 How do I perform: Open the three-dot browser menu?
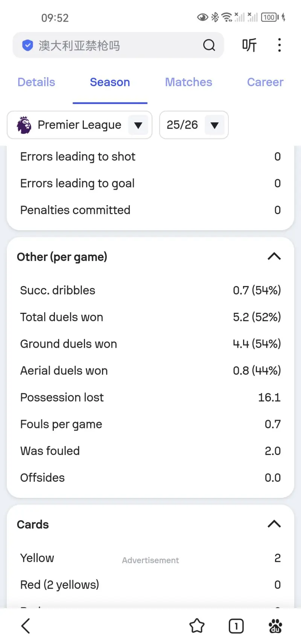279,45
